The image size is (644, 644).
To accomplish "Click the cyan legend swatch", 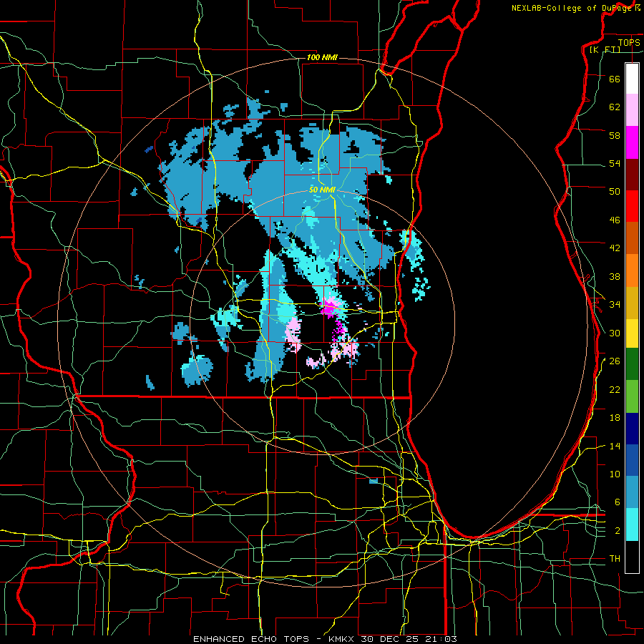I will (x=632, y=525).
